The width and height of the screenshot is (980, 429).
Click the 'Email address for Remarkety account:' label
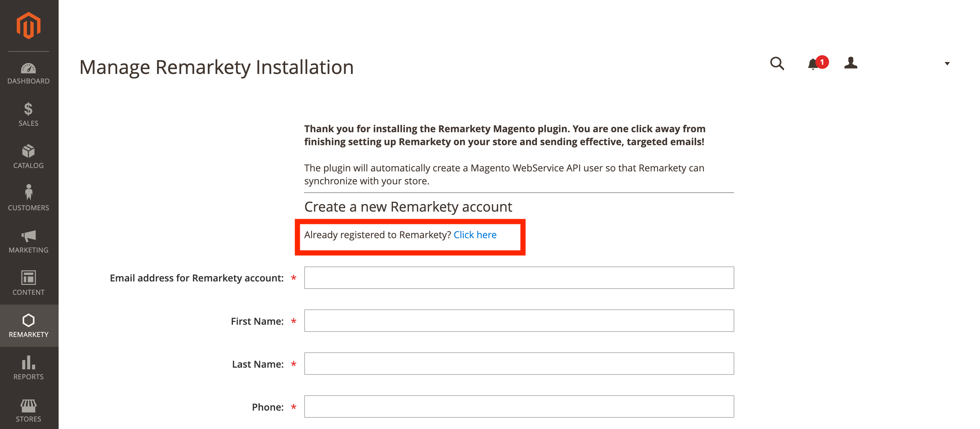coord(197,278)
